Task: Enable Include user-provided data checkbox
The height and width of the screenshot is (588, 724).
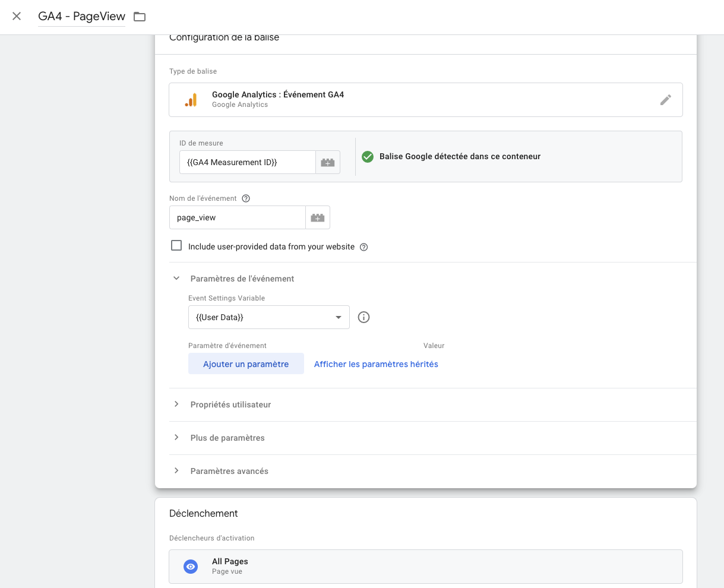Action: point(176,246)
